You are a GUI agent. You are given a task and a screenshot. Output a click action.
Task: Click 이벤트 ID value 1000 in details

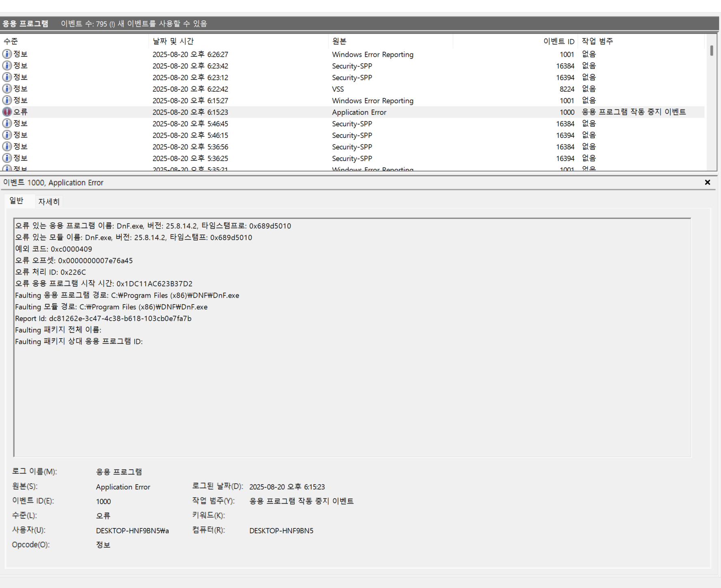(103, 501)
